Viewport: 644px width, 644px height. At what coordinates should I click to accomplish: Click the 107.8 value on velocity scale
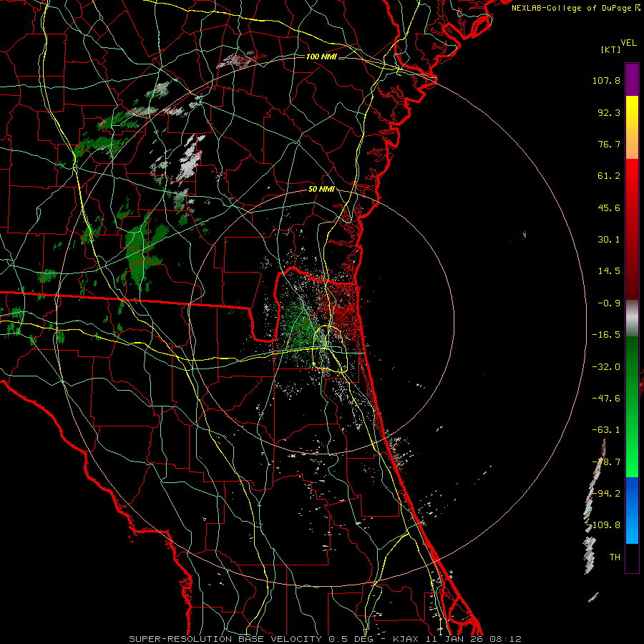pyautogui.click(x=606, y=80)
